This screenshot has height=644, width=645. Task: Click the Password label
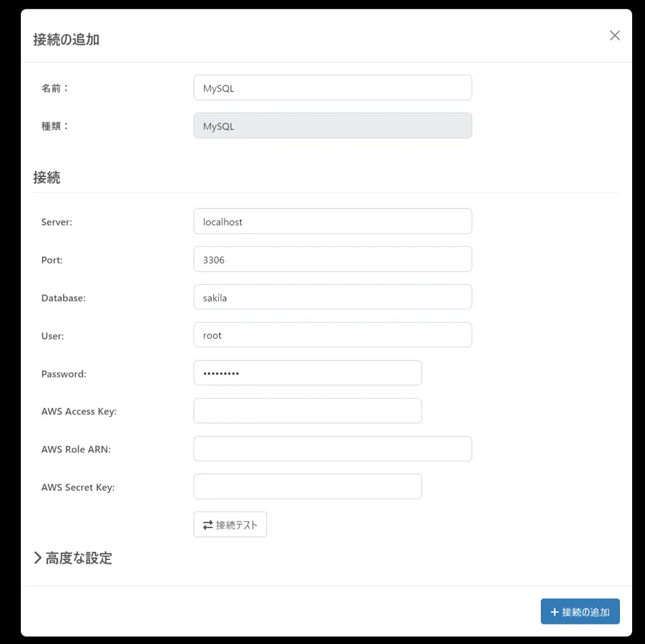pyautogui.click(x=64, y=374)
